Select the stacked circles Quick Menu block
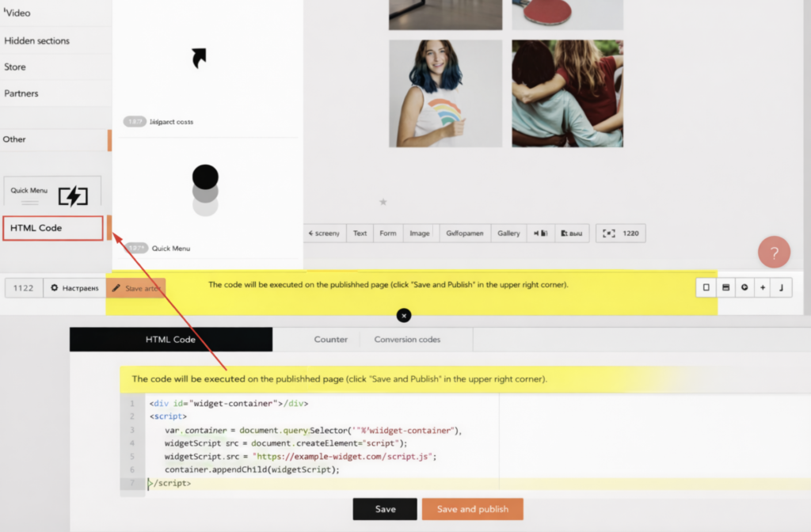The width and height of the screenshot is (811, 532). (x=205, y=190)
